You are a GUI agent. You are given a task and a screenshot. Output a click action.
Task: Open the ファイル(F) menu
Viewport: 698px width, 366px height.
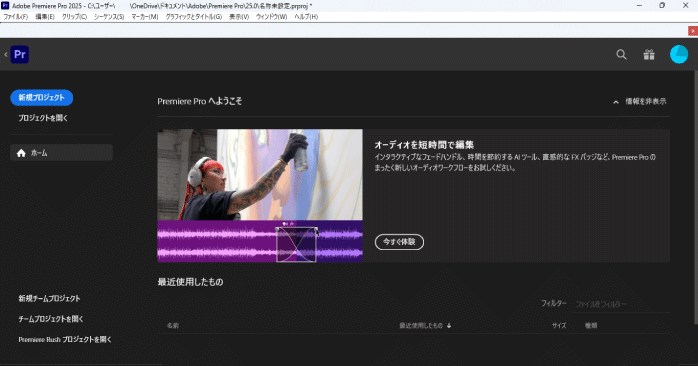click(x=16, y=16)
